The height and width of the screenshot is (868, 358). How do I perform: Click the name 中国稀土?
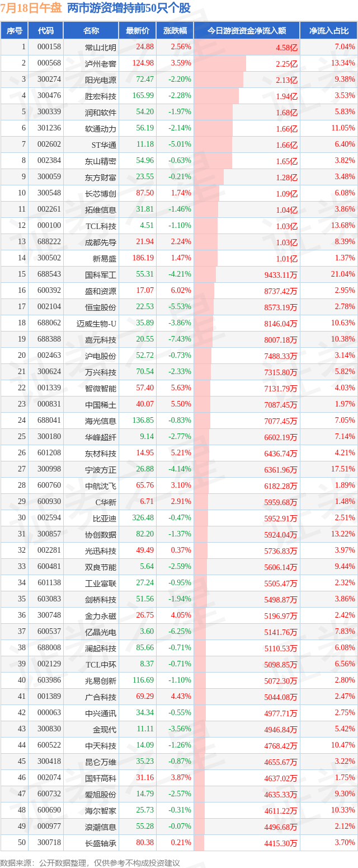[101, 405]
